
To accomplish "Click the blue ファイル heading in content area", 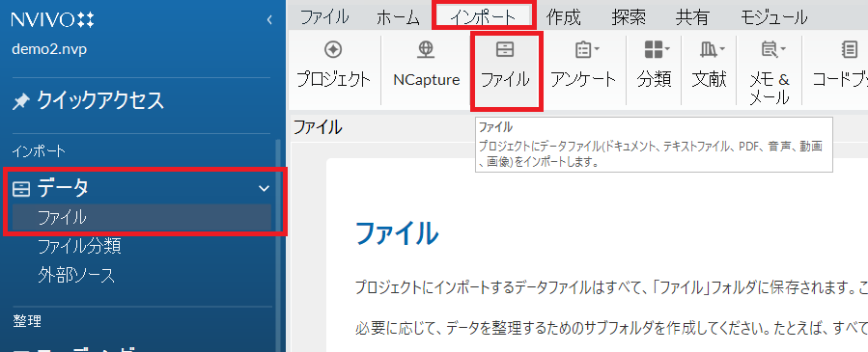I will (397, 232).
